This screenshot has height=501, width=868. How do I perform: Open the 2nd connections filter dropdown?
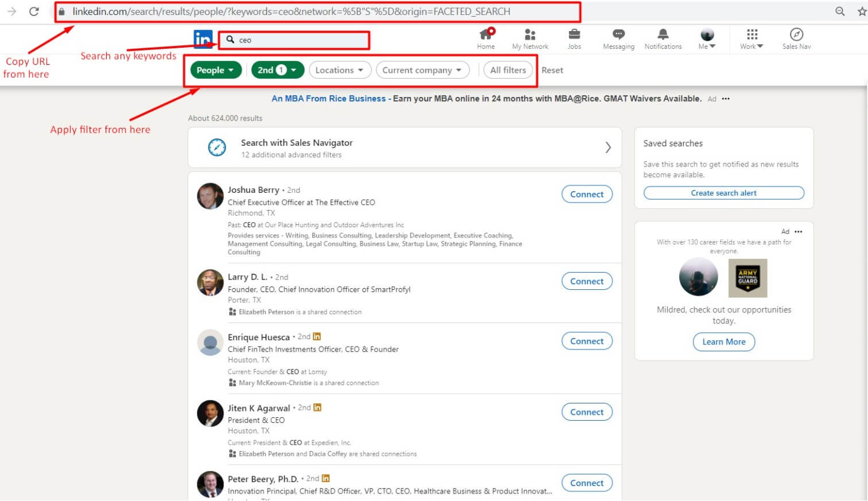[x=277, y=70]
